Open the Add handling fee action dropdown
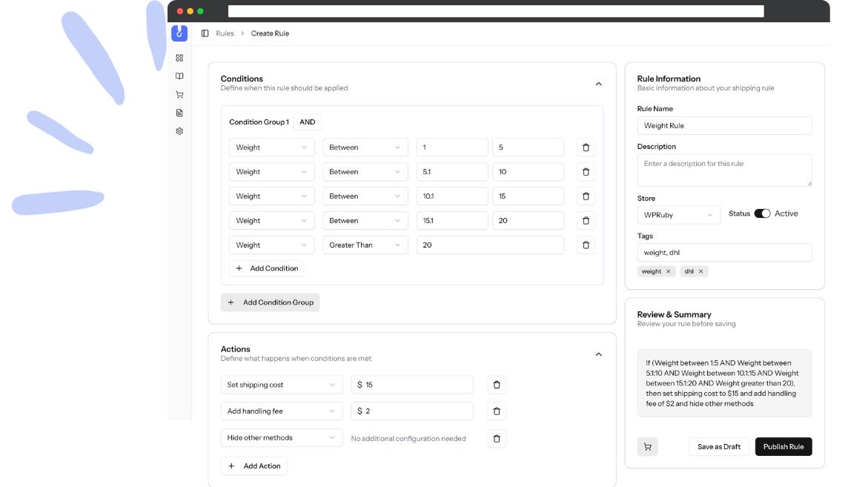 coord(282,411)
